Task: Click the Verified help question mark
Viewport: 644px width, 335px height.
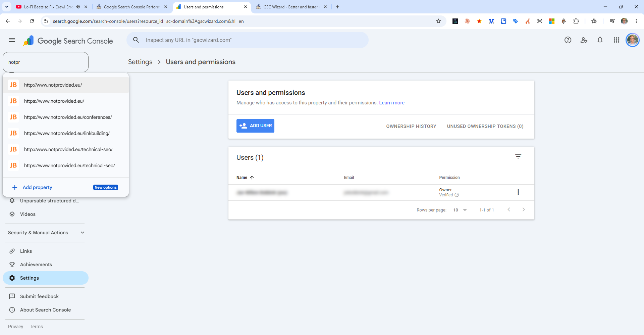Action: 457,195
